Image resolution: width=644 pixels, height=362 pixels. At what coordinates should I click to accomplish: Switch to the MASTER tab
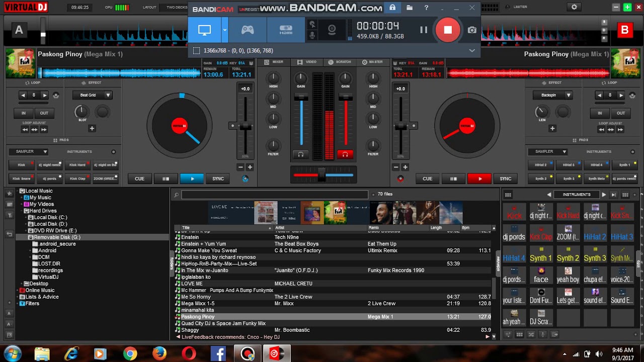point(372,62)
